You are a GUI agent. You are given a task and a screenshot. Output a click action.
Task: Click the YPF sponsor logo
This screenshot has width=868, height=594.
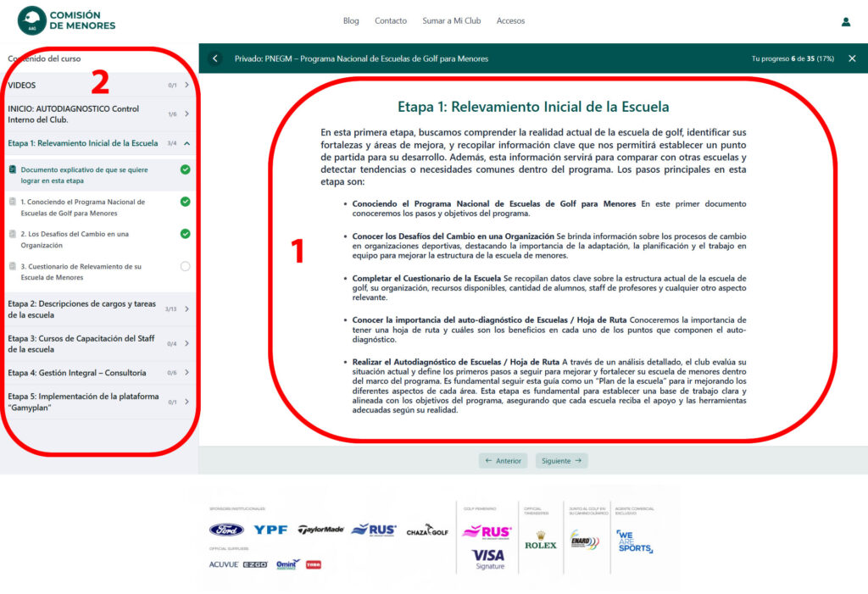270,530
